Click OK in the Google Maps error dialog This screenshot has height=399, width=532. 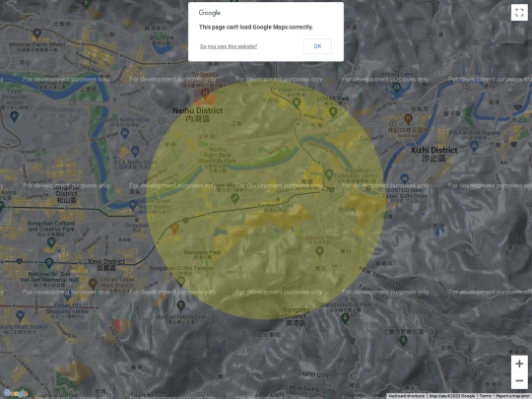pyautogui.click(x=317, y=46)
